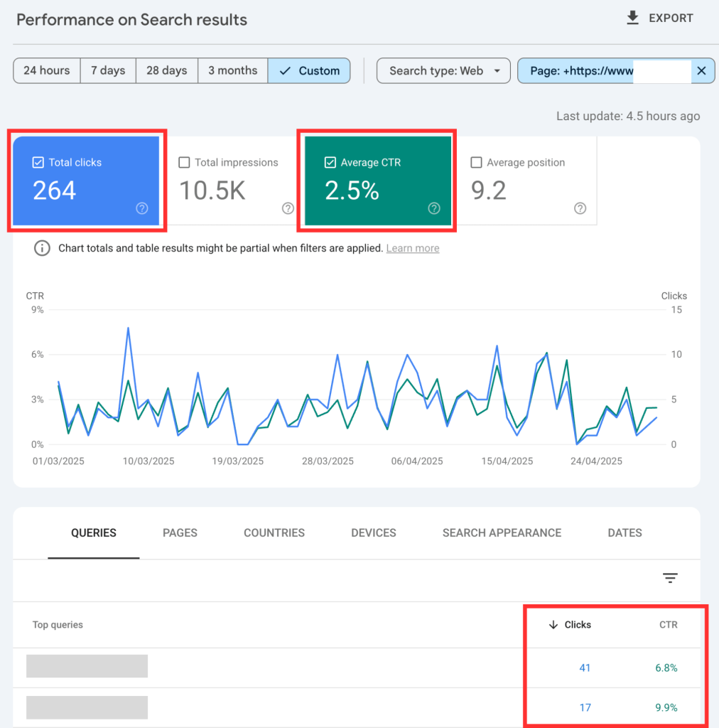Sort table by Clicks column header
This screenshot has height=728, width=719.
click(x=576, y=625)
